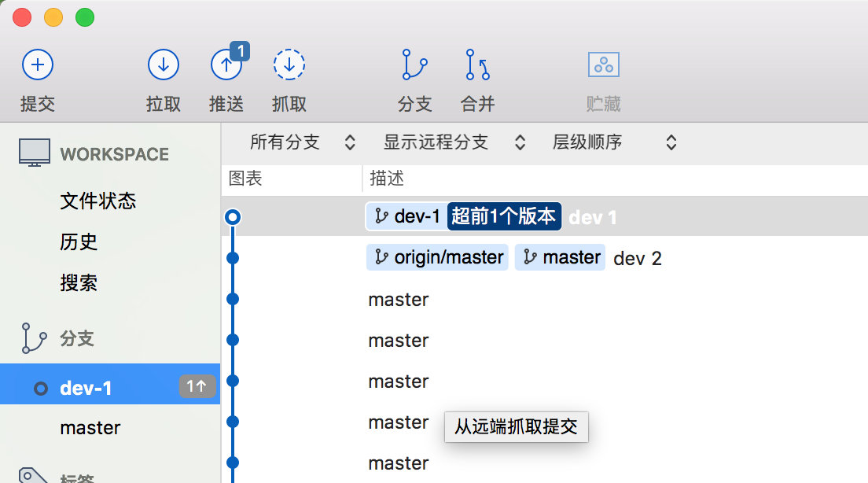Click the origin/master branch label
868x483 pixels.
(438, 258)
